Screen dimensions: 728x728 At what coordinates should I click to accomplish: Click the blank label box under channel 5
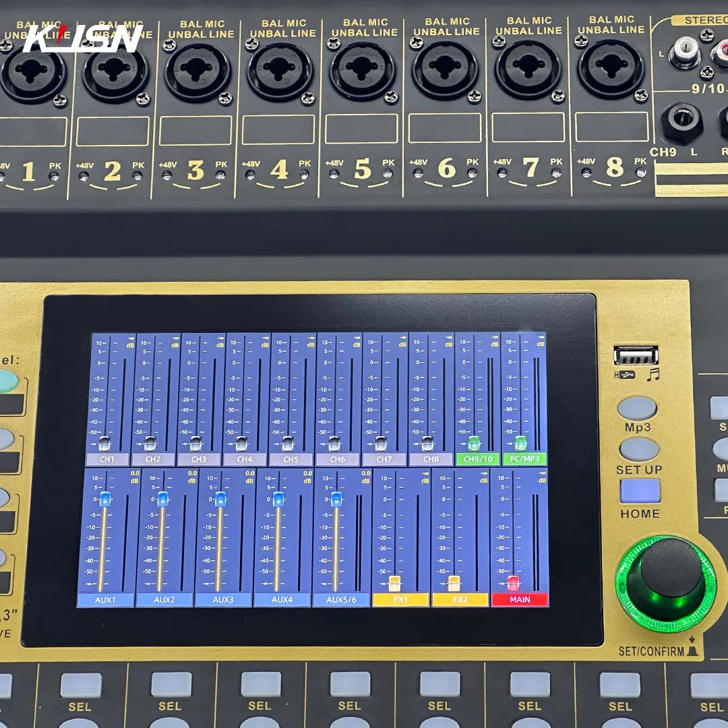tap(361, 129)
